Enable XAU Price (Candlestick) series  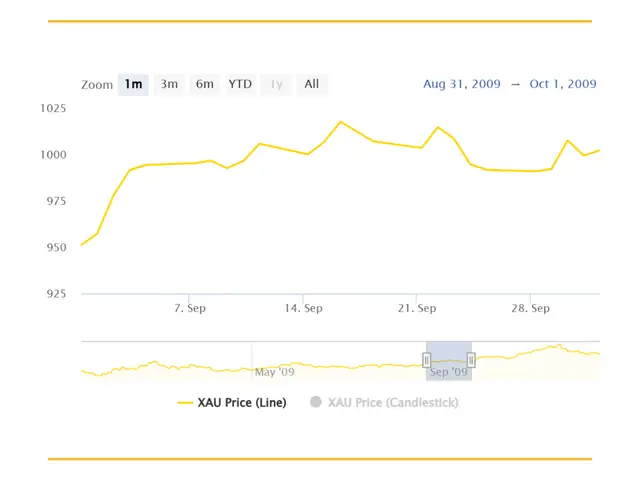coord(384,403)
